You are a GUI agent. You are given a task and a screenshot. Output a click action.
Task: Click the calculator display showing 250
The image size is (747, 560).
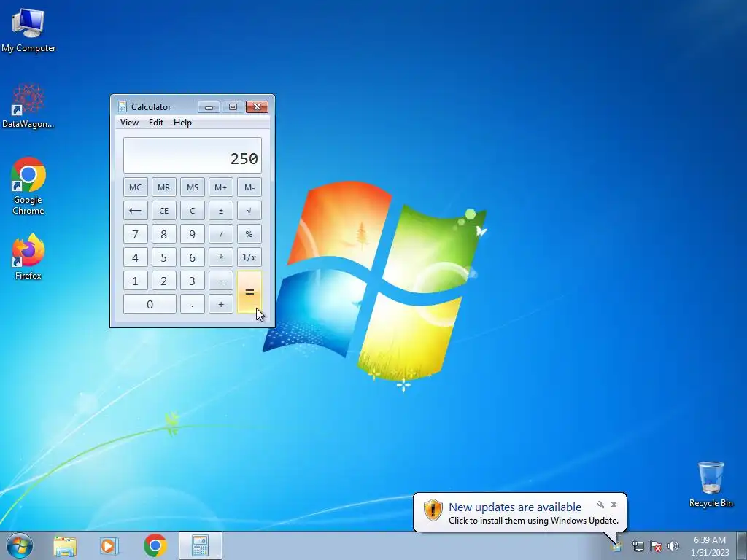tap(193, 156)
